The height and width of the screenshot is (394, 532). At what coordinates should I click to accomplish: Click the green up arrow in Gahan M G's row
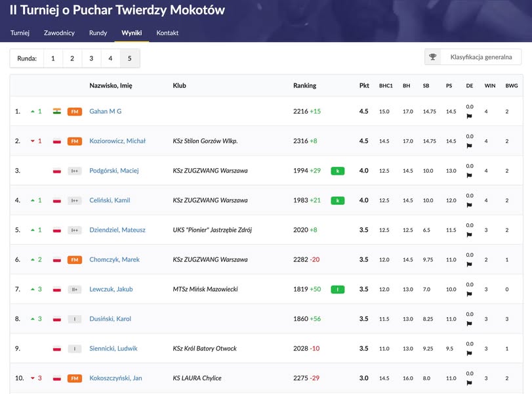pos(33,112)
